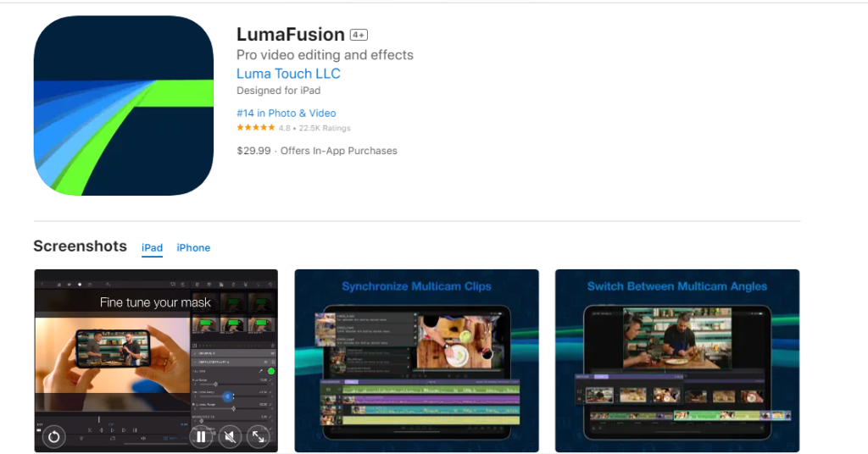Image resolution: width=868 pixels, height=454 pixels.
Task: Click the five-star rating display
Action: (x=256, y=128)
